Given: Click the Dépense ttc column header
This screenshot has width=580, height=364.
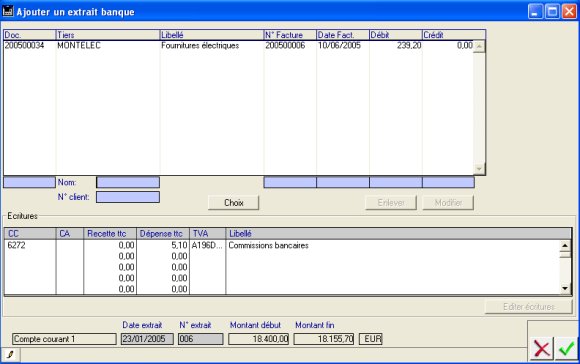Looking at the screenshot, I should click(163, 233).
